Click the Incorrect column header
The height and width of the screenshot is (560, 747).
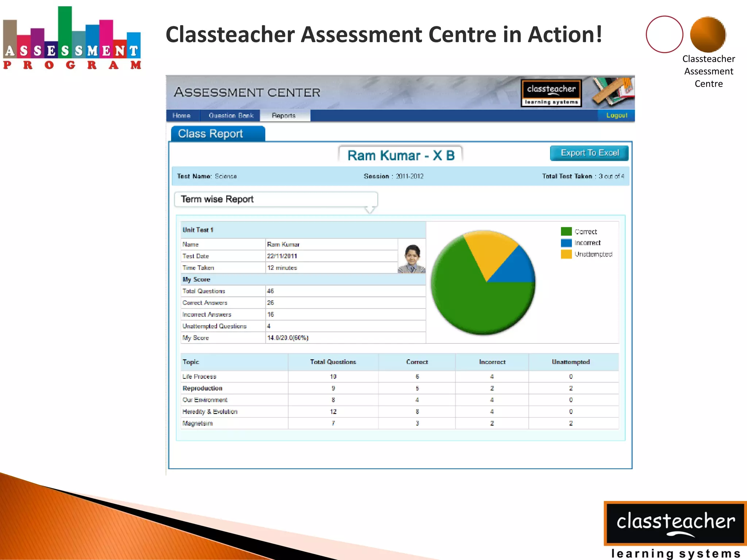point(492,362)
